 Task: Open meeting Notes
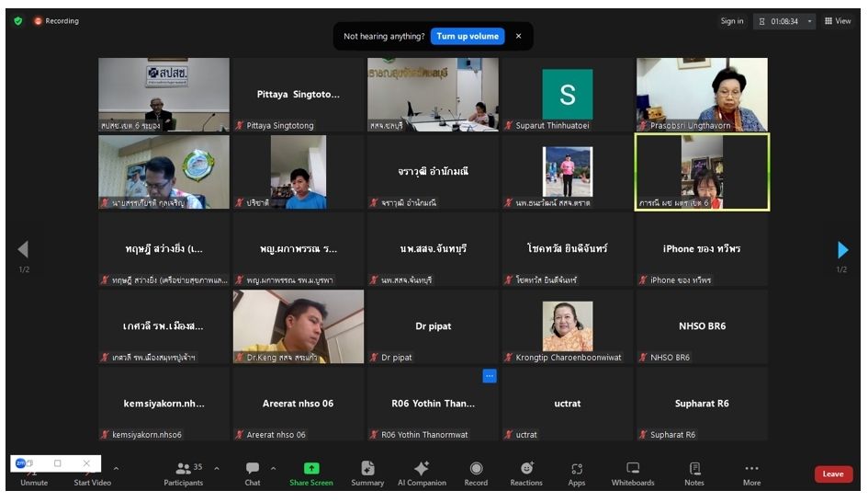tap(694, 473)
